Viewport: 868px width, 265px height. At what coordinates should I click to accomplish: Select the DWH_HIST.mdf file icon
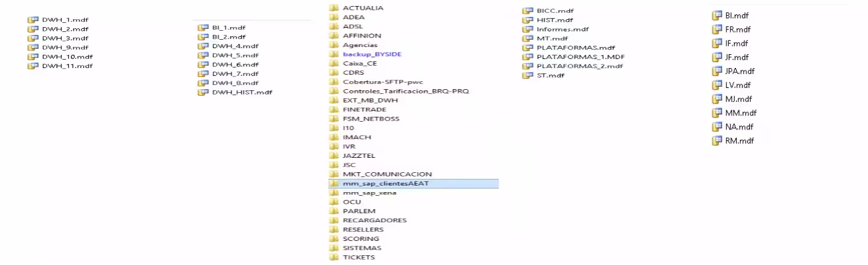[203, 92]
